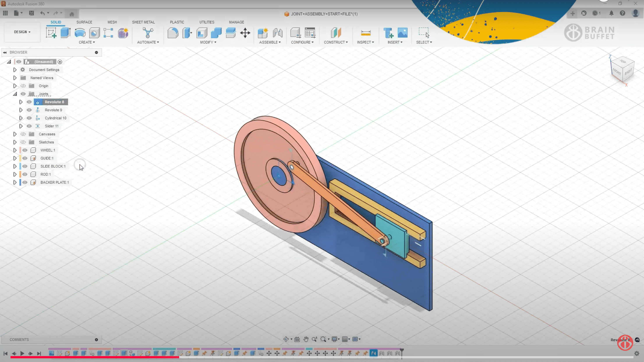Viewport: 644px width, 362px height.
Task: Switch to the SURFACE tab
Action: 84,22
